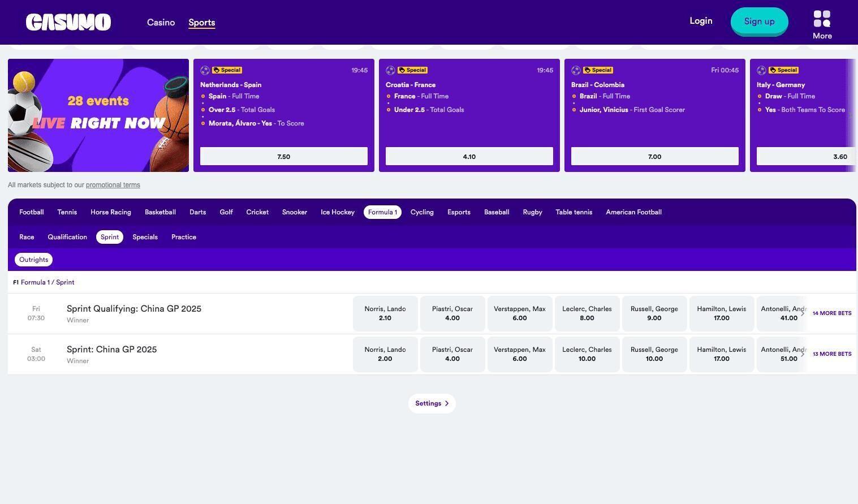The height and width of the screenshot is (504, 858).
Task: Pick Piastri, Oscar 4.00 in Sprint Qualifying
Action: pos(452,313)
